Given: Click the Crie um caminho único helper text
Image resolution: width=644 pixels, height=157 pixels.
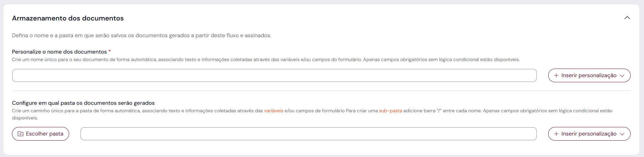Looking at the screenshot, I should (x=137, y=111).
